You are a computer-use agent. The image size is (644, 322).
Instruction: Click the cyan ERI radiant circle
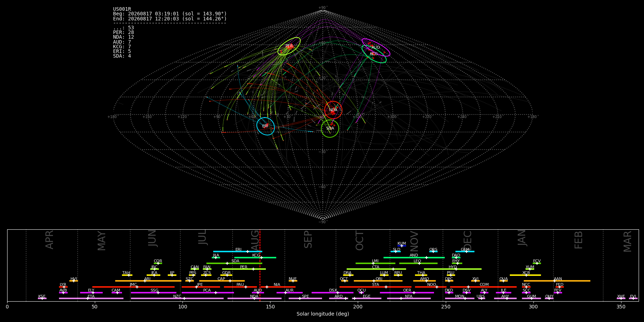[x=265, y=126]
